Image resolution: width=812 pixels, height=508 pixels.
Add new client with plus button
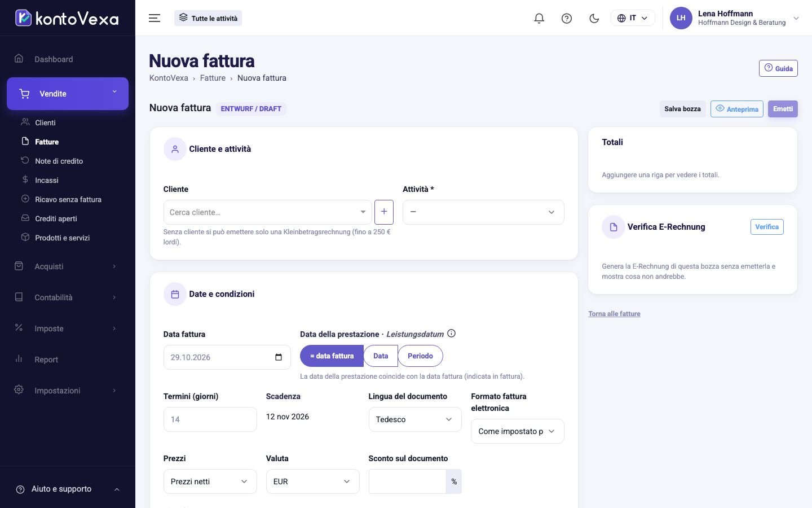pos(384,212)
